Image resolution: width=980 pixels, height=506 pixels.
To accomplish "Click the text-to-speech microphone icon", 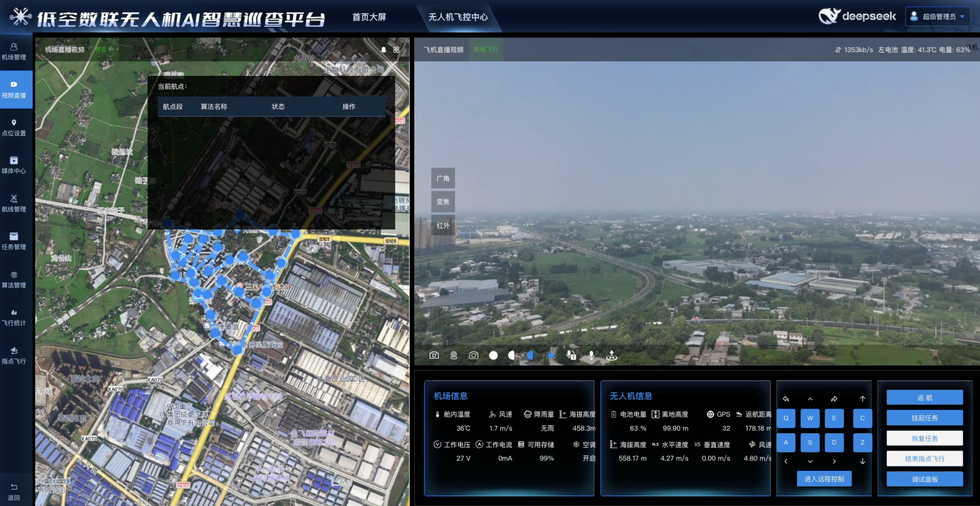I will tap(571, 355).
